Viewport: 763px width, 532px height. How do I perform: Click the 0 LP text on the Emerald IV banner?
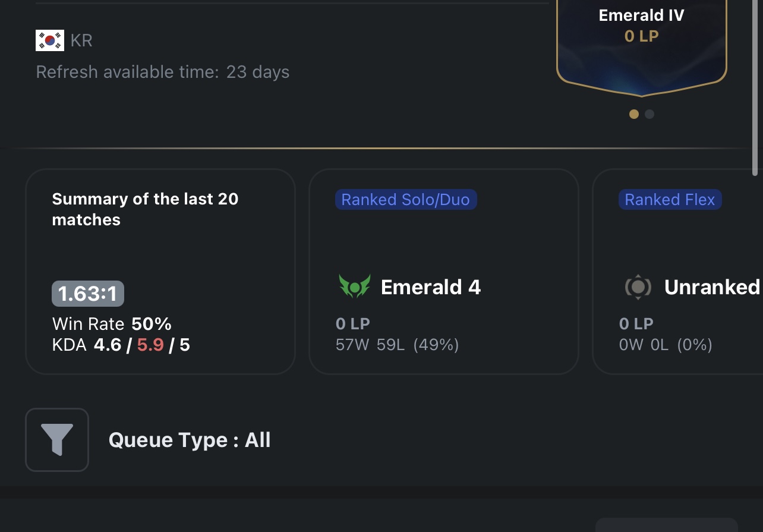(642, 36)
